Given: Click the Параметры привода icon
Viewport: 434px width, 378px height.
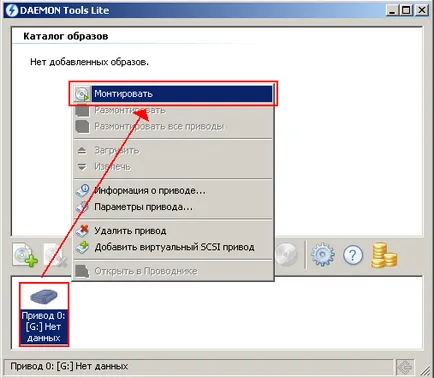Looking at the screenshot, I should pos(82,207).
